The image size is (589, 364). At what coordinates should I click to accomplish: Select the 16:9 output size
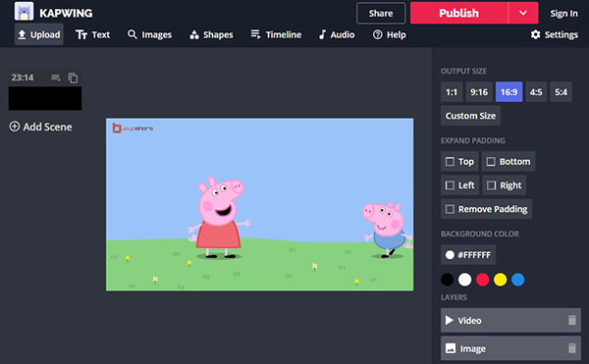pos(509,92)
